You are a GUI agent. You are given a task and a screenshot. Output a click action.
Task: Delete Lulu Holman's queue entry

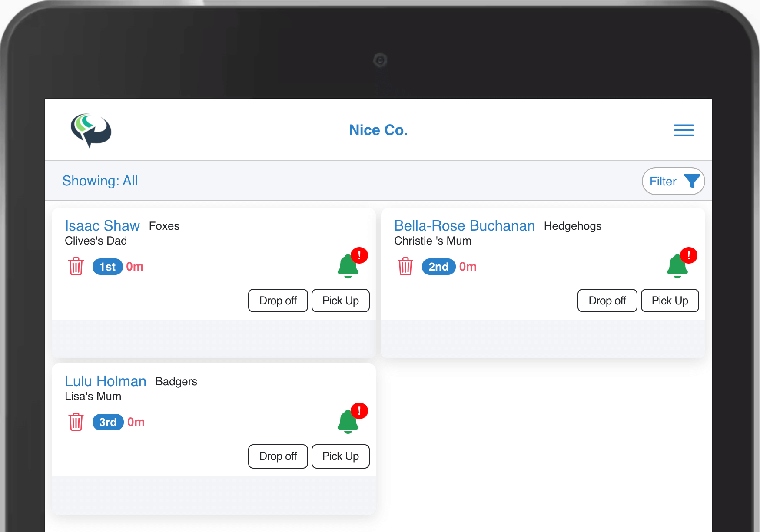(76, 422)
